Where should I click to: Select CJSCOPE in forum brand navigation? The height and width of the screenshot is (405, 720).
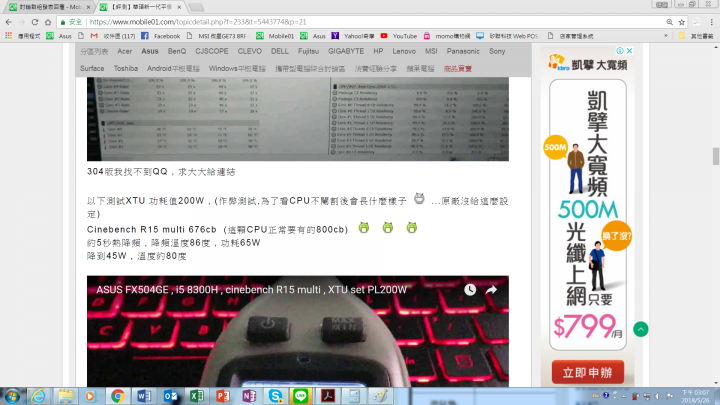212,51
